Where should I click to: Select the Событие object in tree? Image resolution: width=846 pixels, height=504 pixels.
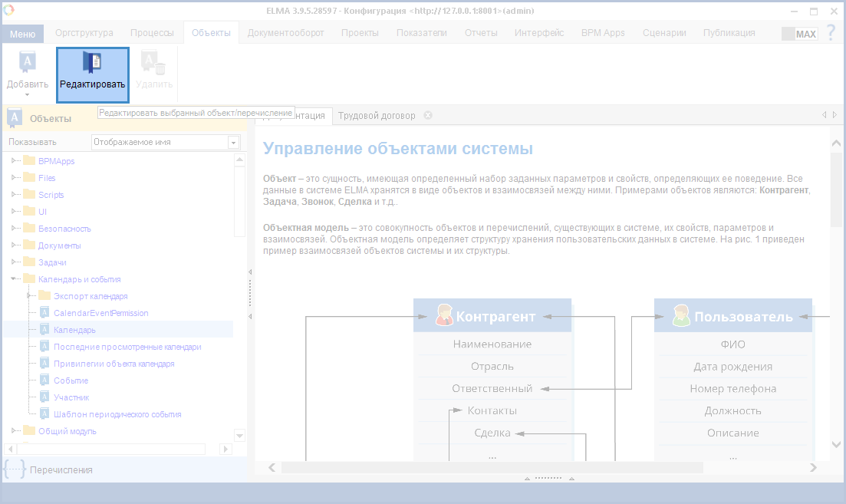71,380
